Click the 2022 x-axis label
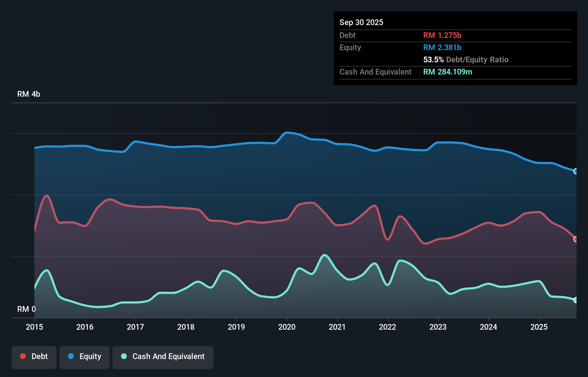This screenshot has width=588, height=377. click(387, 327)
